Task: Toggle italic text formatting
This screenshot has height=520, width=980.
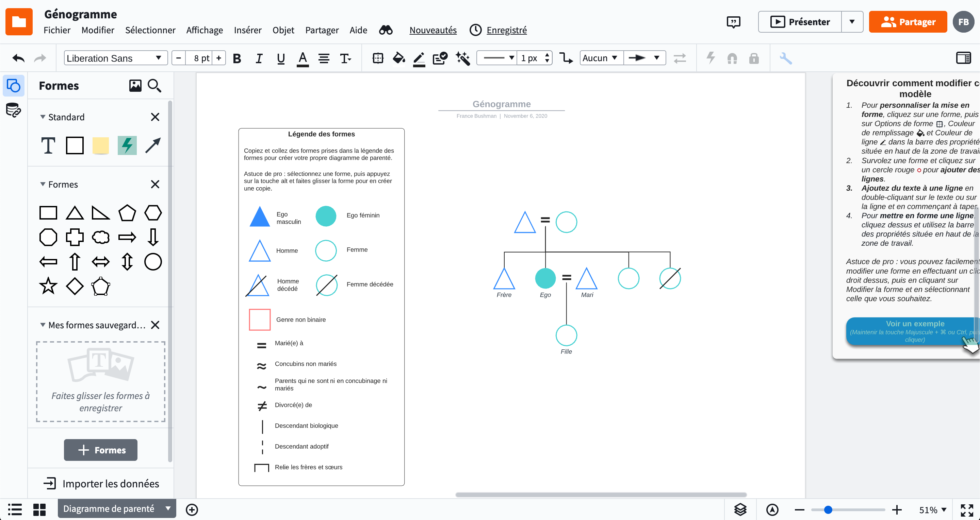Action: pos(259,58)
